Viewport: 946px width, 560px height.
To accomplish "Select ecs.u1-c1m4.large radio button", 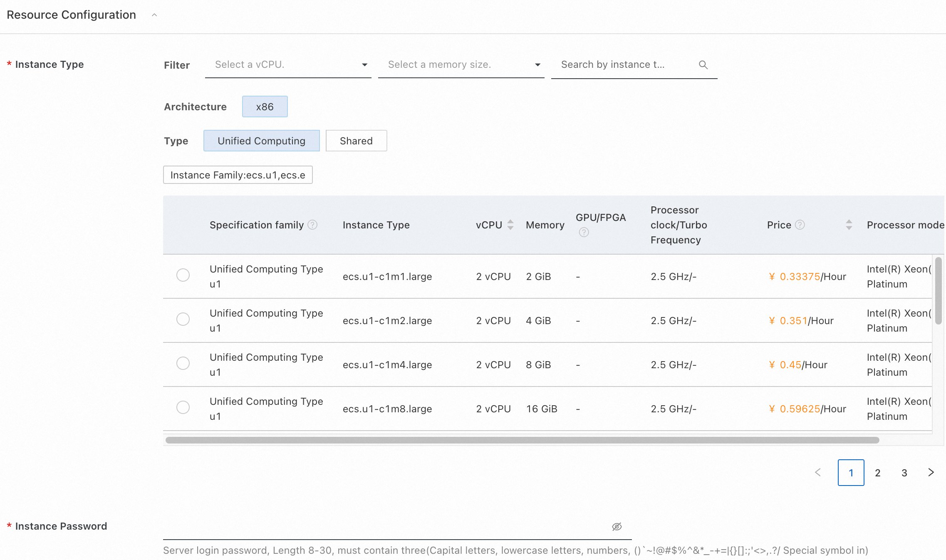I will point(183,363).
